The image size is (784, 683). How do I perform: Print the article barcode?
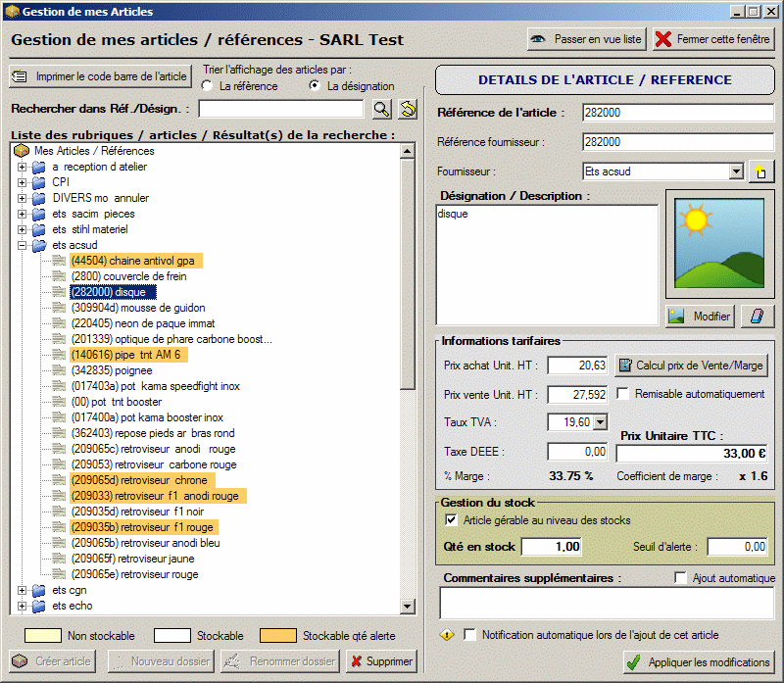click(x=101, y=76)
